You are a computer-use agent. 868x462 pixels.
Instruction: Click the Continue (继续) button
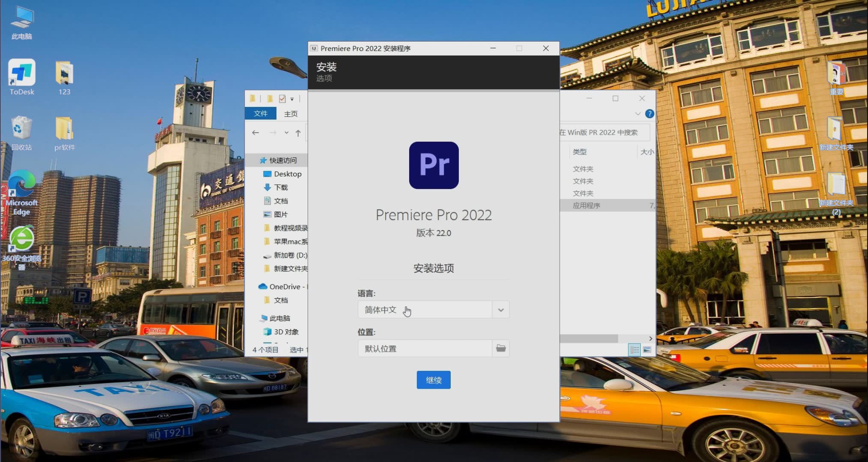tap(434, 380)
